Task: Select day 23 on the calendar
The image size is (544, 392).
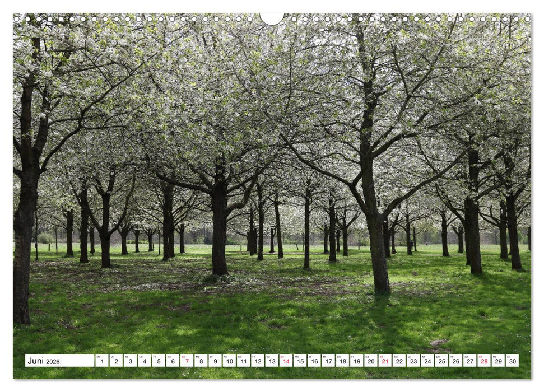Action: pos(413,361)
